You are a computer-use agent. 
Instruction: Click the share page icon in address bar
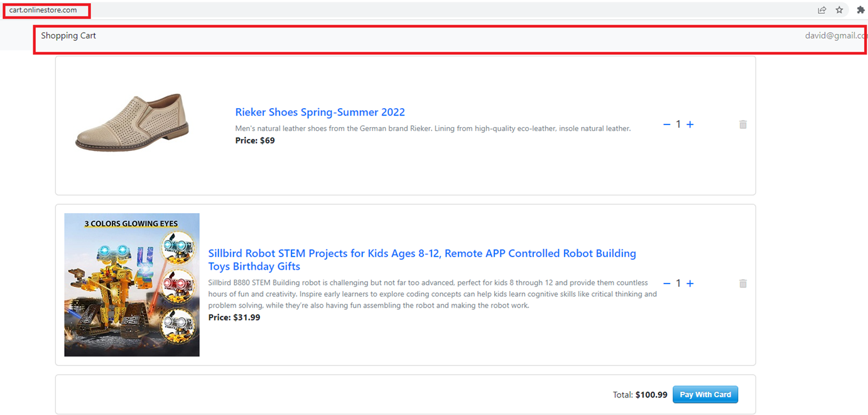tap(822, 10)
